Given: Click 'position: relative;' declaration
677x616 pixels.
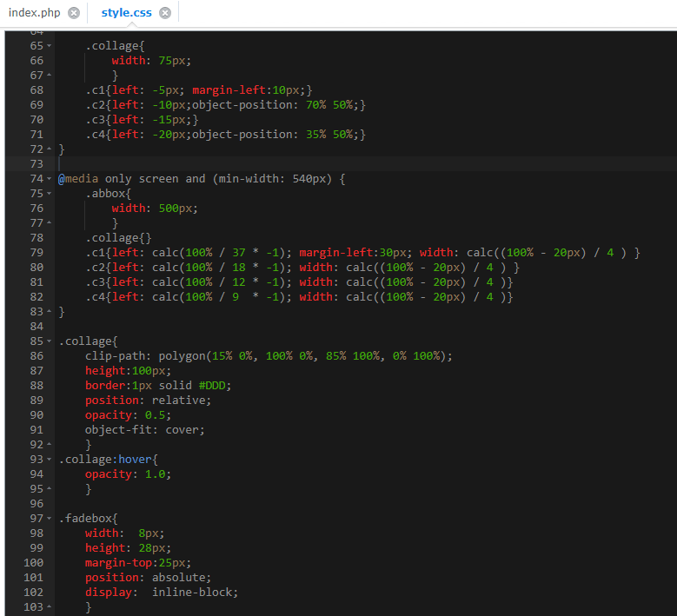Looking at the screenshot, I should click(148, 401).
